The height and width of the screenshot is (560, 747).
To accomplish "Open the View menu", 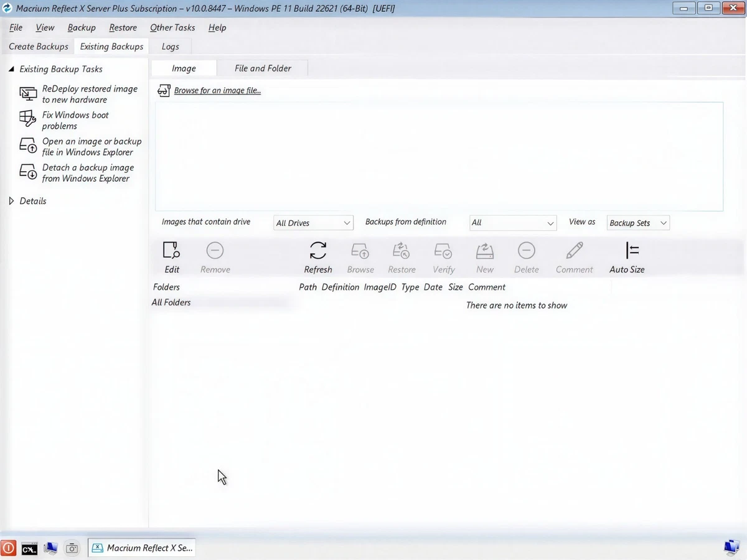I will pyautogui.click(x=45, y=27).
